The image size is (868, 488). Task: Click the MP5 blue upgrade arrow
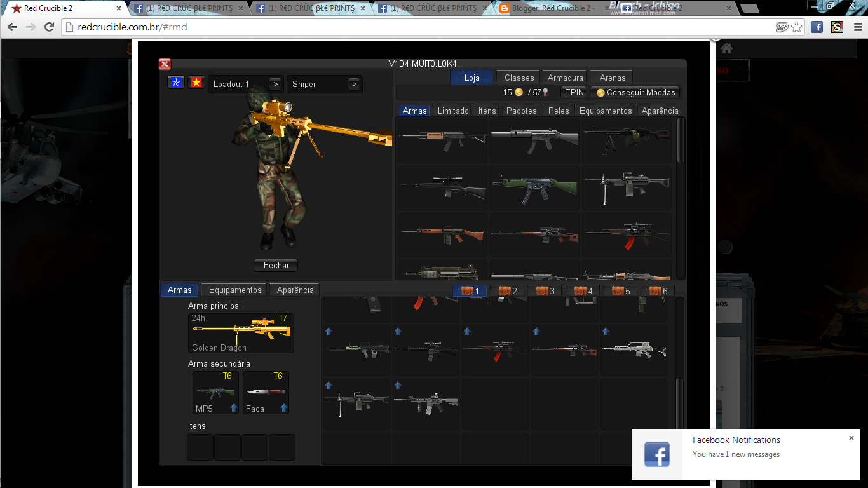point(233,408)
